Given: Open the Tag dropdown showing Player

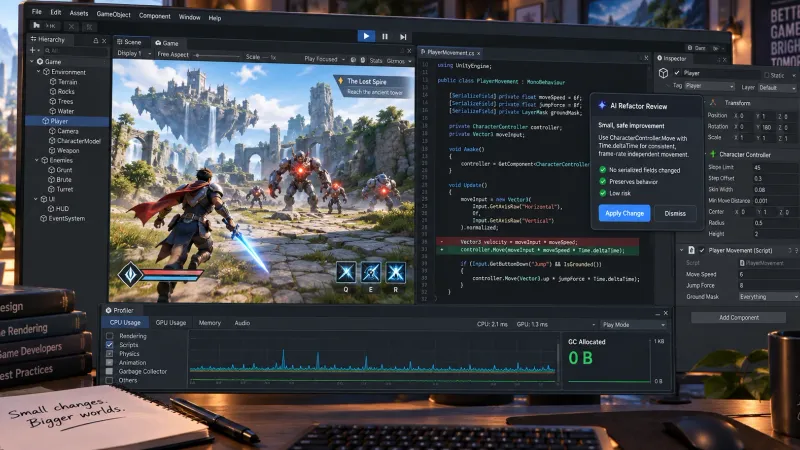Looking at the screenshot, I should click(x=709, y=86).
